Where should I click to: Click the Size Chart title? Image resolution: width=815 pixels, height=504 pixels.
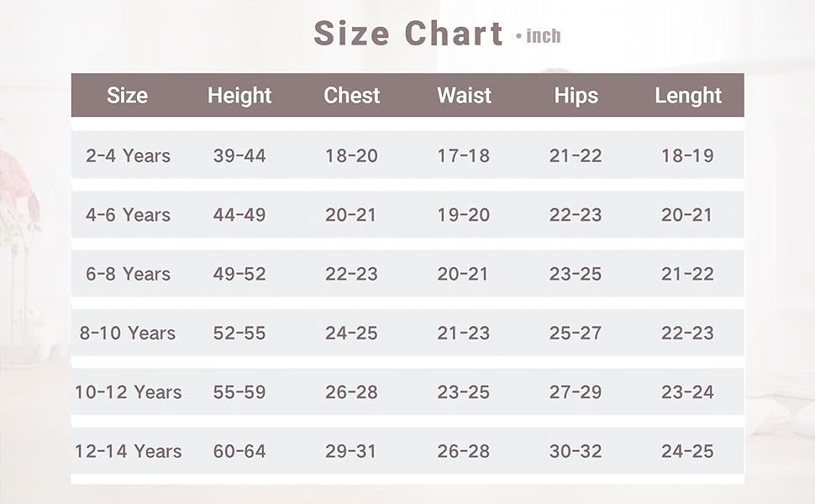coord(408,34)
